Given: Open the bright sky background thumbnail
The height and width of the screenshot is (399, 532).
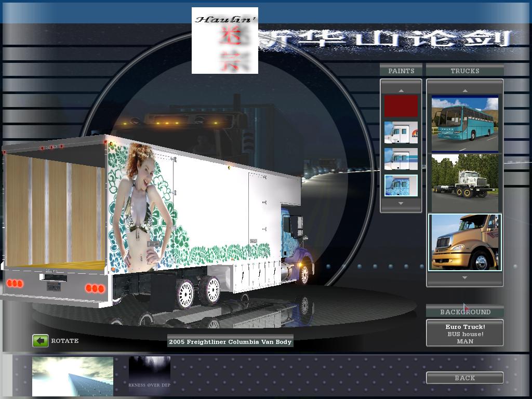Looking at the screenshot, I should point(73,376).
